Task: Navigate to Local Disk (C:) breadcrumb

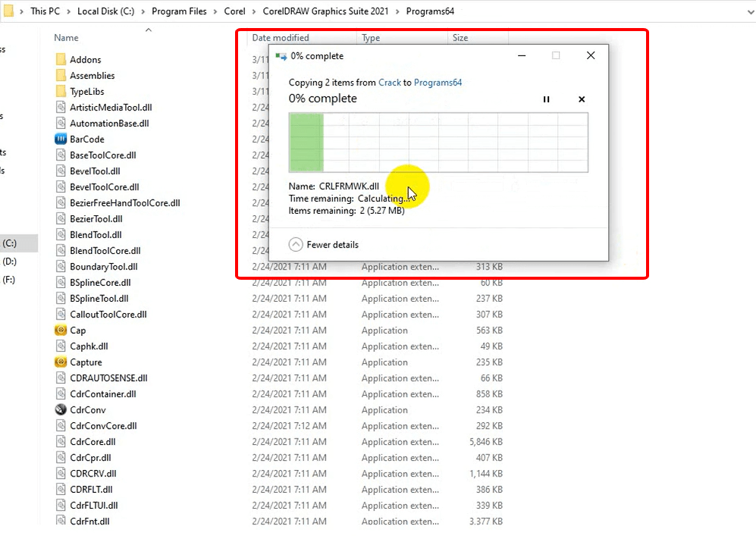Action: (x=105, y=11)
